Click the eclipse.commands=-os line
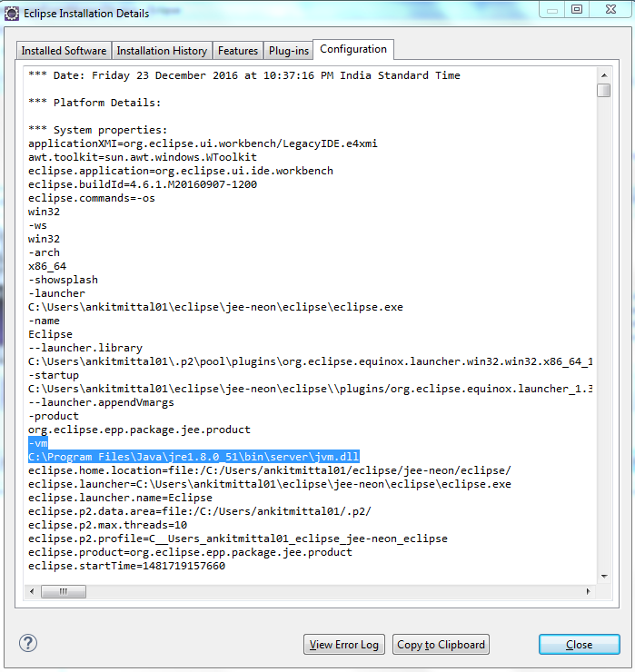 [x=92, y=198]
